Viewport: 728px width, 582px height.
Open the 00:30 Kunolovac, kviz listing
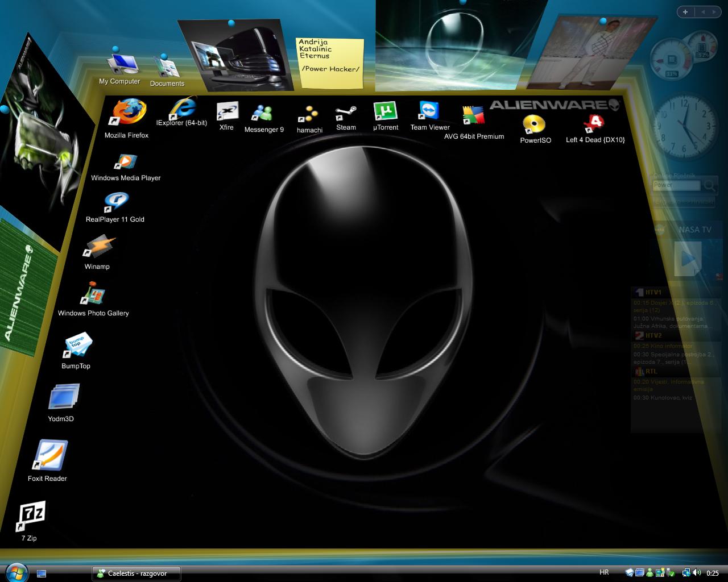[663, 397]
